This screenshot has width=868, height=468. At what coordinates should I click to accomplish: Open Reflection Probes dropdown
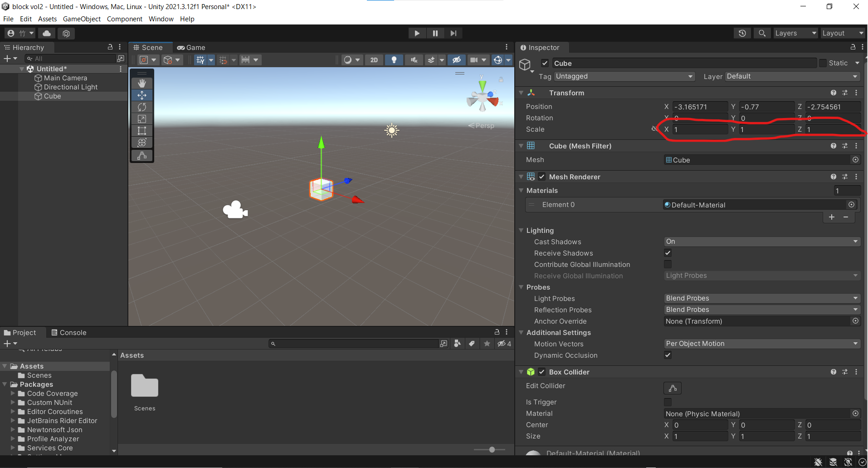[762, 310]
